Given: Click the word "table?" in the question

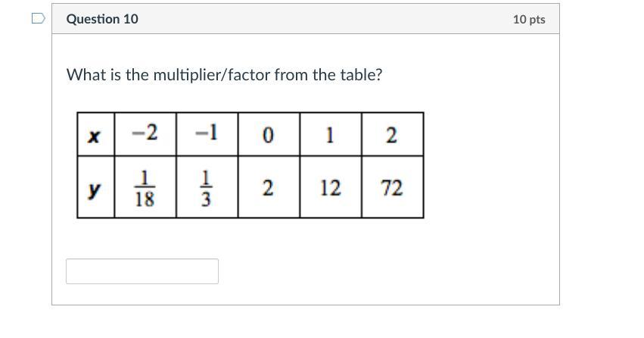Looking at the screenshot, I should [362, 75].
